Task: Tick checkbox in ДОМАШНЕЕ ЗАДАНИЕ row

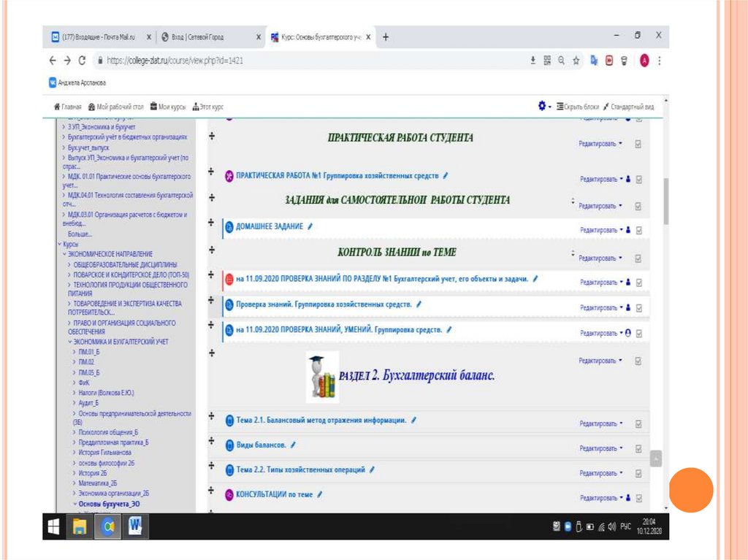Action: [639, 231]
